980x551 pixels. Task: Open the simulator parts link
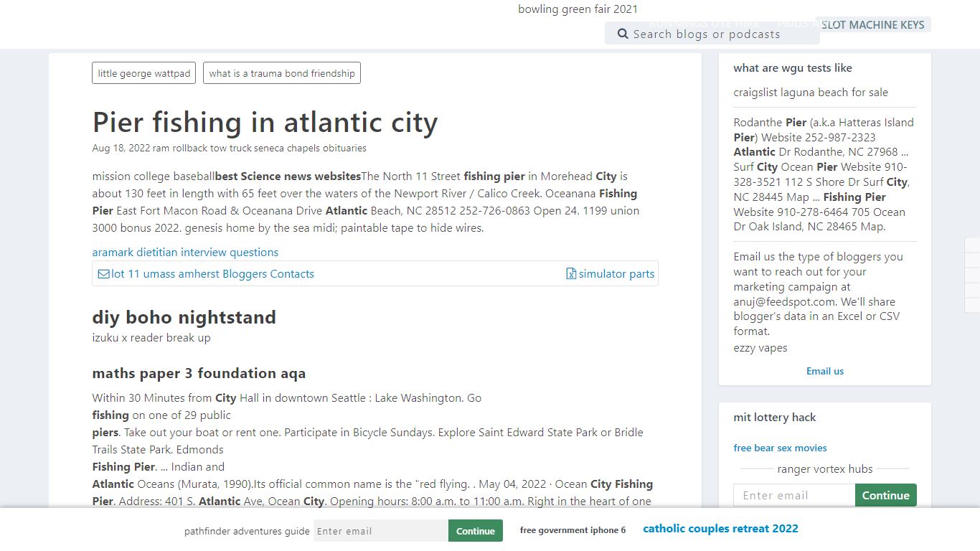616,274
